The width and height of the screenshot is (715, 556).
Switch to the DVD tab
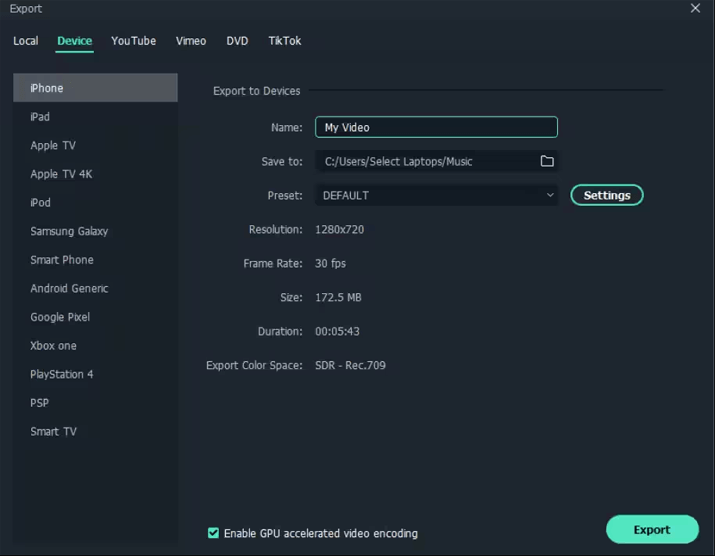[237, 41]
